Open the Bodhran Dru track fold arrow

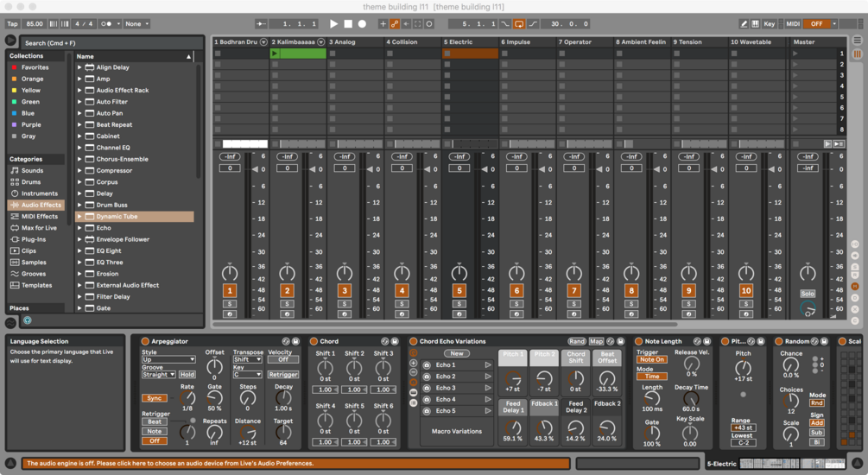pyautogui.click(x=263, y=42)
